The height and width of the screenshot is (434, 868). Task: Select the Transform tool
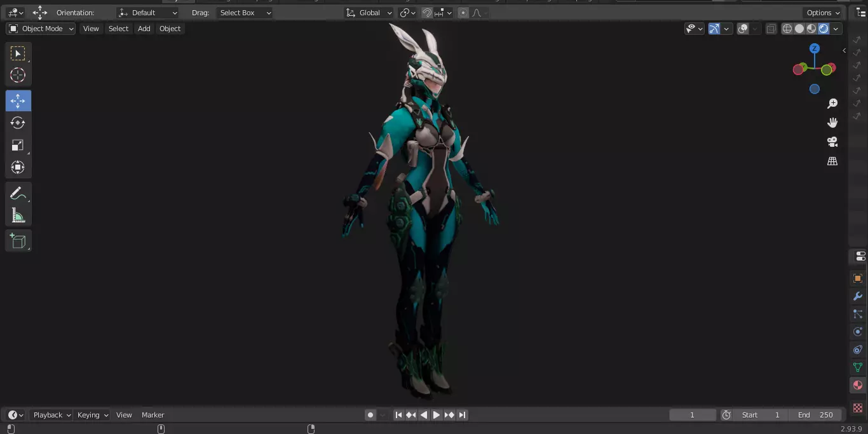click(x=18, y=167)
